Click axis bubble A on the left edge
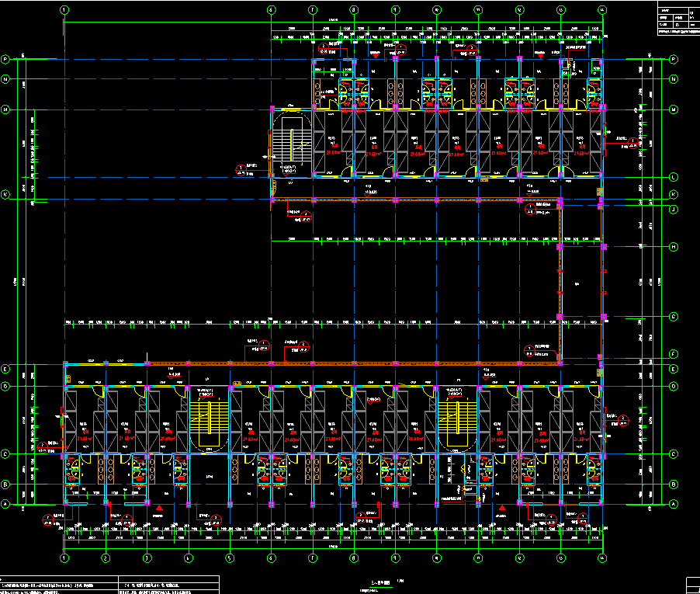The height and width of the screenshot is (594, 700). (5, 504)
